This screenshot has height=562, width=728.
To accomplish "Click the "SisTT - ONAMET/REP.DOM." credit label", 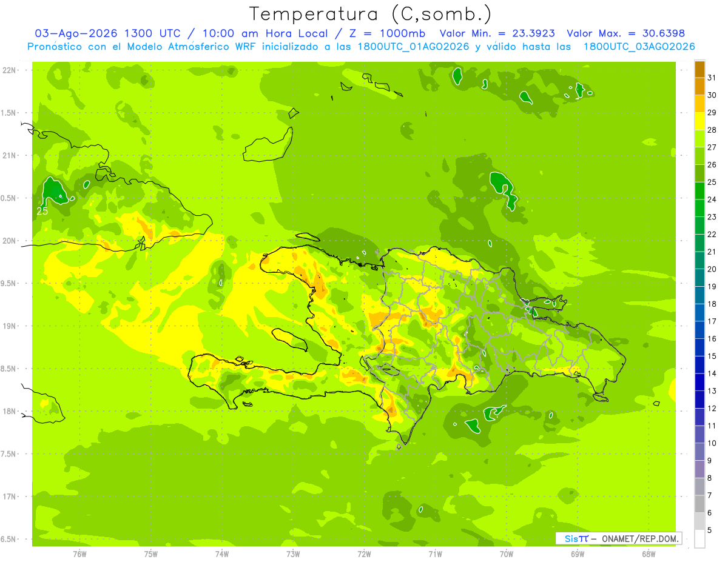I will click(619, 538).
